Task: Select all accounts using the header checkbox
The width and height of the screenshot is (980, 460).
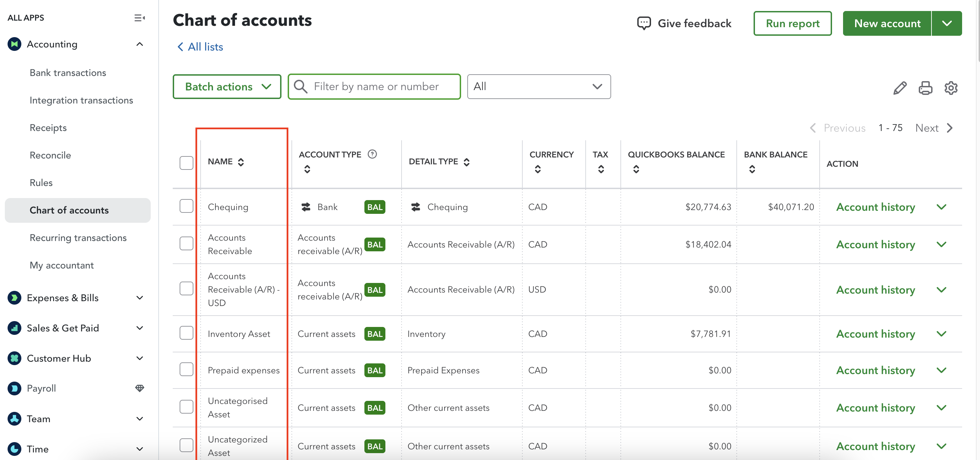Action: click(186, 163)
